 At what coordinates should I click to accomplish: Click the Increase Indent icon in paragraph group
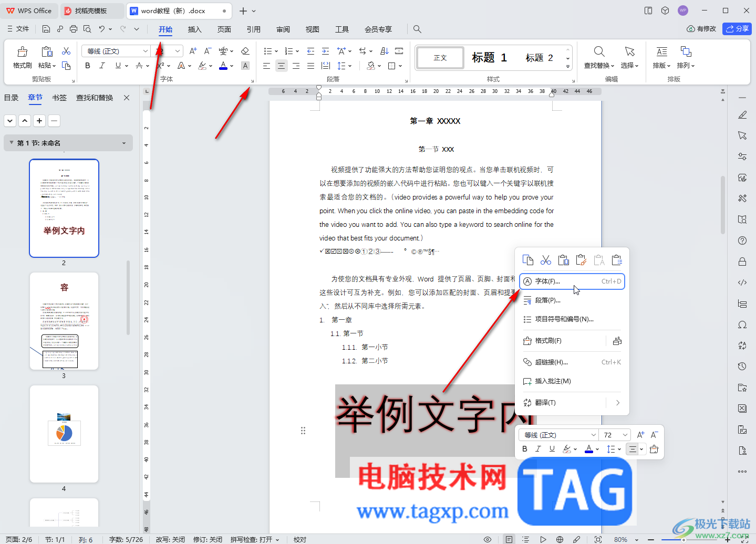(x=325, y=51)
